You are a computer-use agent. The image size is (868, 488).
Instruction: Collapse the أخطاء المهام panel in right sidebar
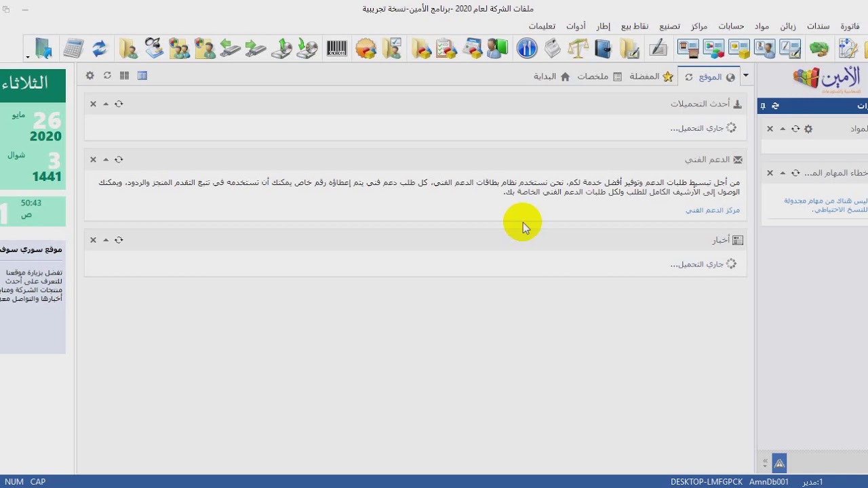pos(783,173)
